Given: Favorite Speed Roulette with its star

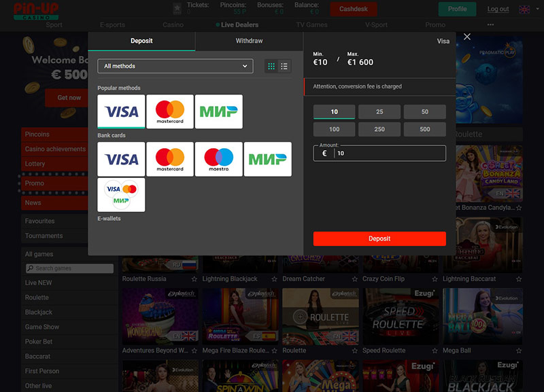Looking at the screenshot, I should pyautogui.click(x=435, y=351).
